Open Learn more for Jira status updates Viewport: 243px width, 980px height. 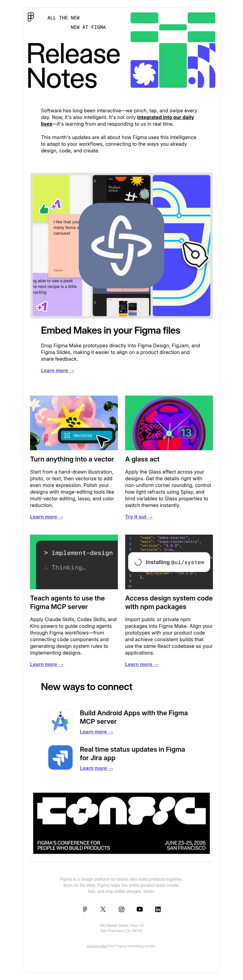[96, 768]
